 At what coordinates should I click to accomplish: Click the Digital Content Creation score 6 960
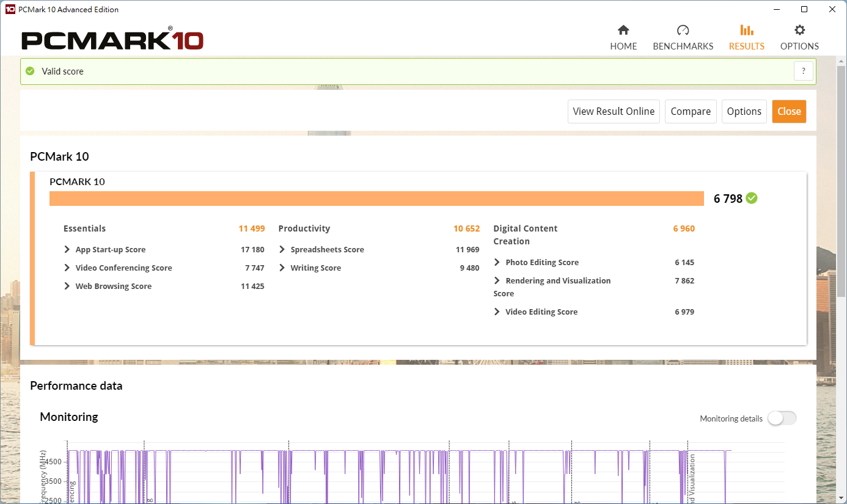(x=684, y=228)
